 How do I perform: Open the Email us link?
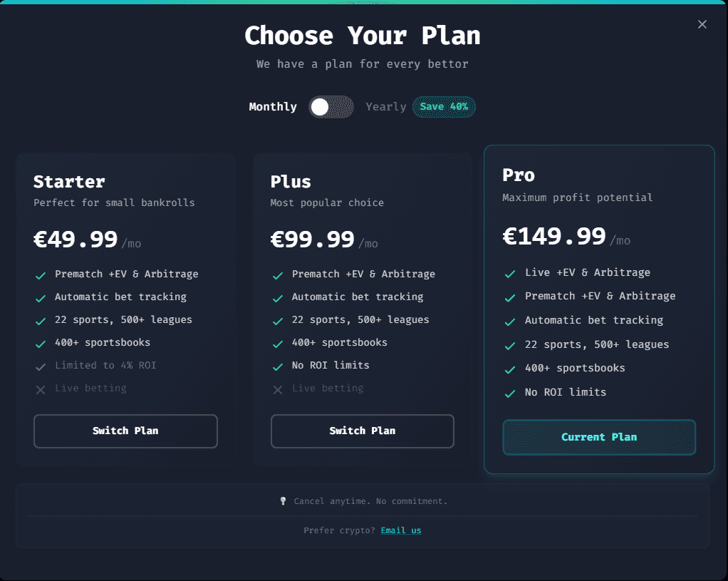click(x=401, y=530)
